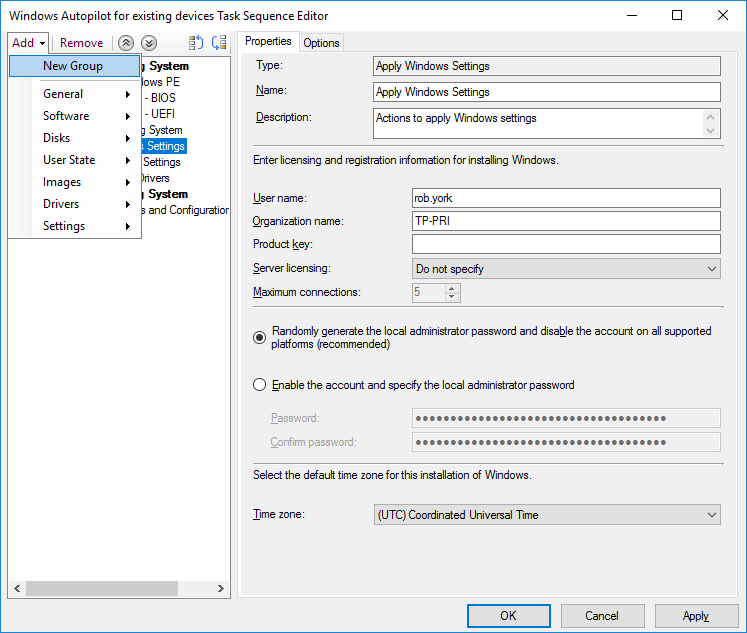Click the Name text field
This screenshot has height=633, width=747.
click(x=546, y=92)
